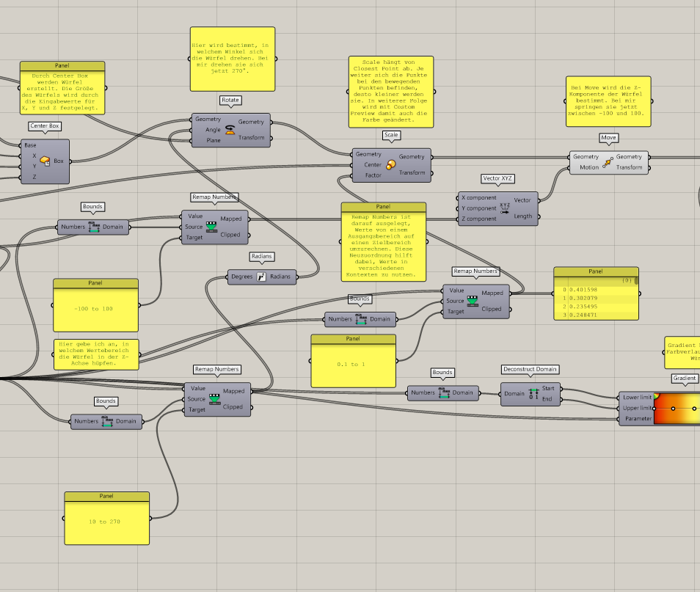Viewport: 700px width, 592px height.
Task: Click the Deconstruct Domain component icon
Action: (x=533, y=394)
